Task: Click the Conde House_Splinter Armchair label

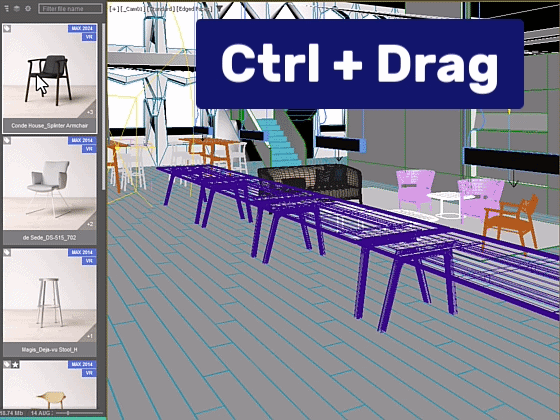Action: [50, 126]
